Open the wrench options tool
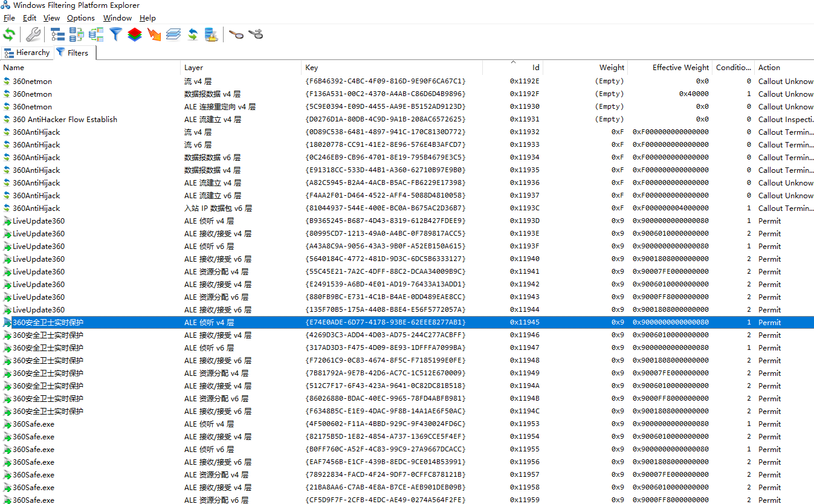814x504 pixels. click(x=32, y=34)
